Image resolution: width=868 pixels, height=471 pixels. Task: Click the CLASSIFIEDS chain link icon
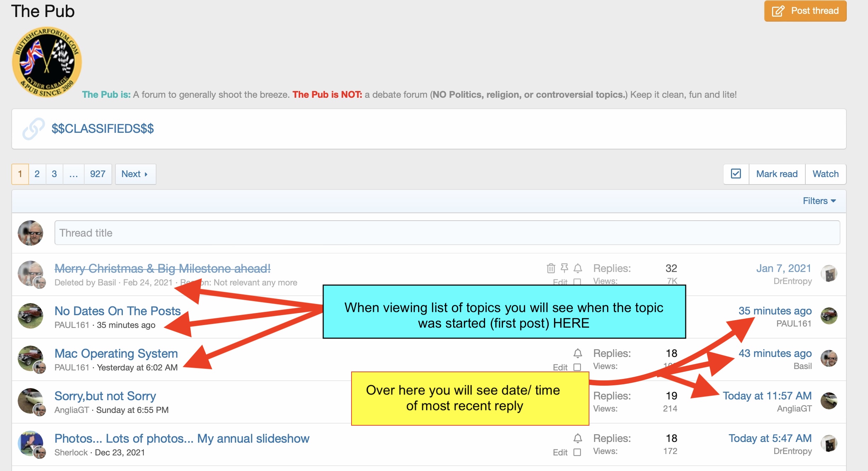pyautogui.click(x=33, y=129)
